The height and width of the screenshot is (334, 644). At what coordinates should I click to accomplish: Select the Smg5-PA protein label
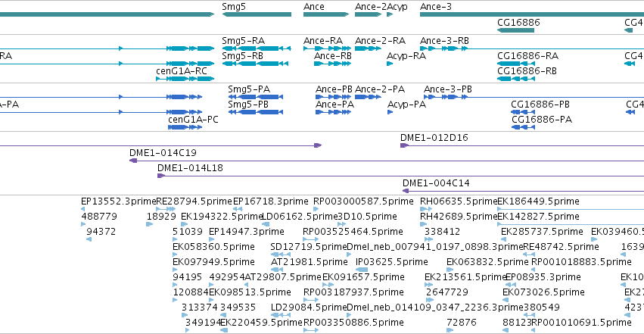(x=249, y=89)
